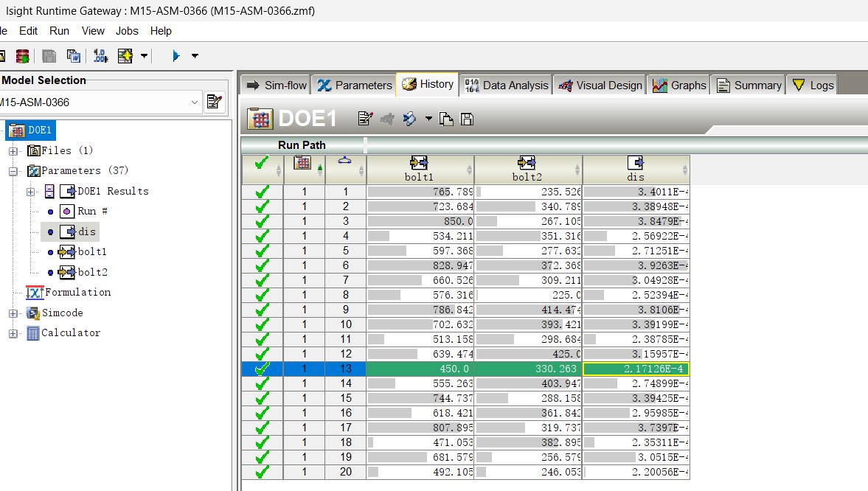868x491 pixels.
Task: Open the M15-ASM-0366 model selection dropdown
Action: point(195,102)
